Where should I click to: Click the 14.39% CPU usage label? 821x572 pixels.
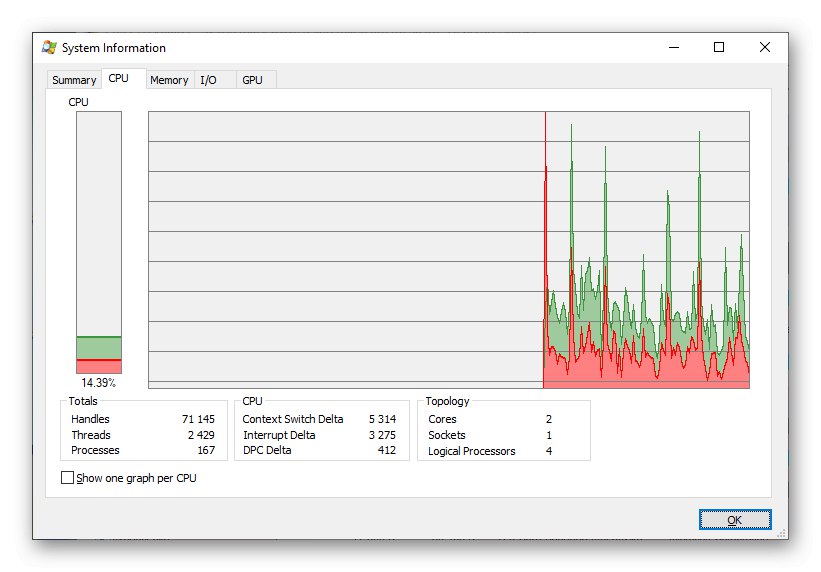[98, 382]
